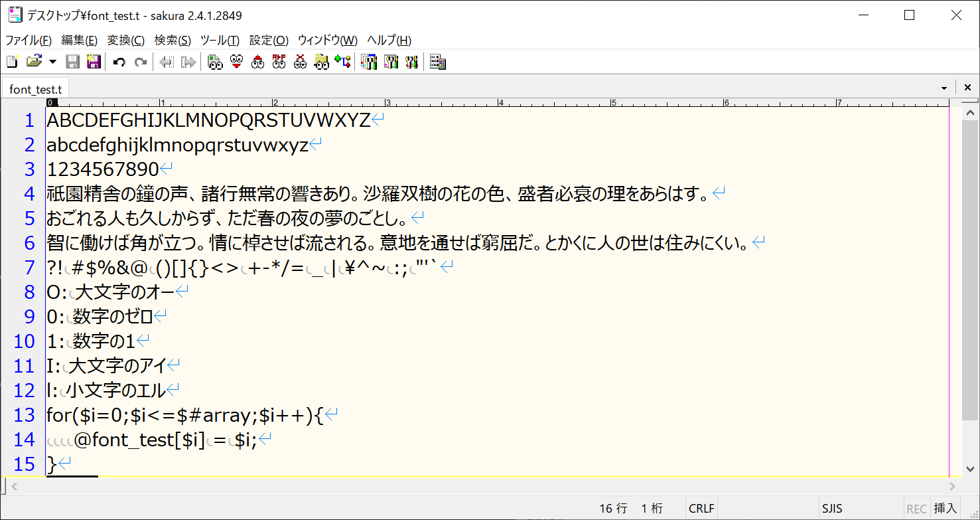The height and width of the screenshot is (520, 980).
Task: Click the REC macro indicator in status bar
Action: coord(916,509)
